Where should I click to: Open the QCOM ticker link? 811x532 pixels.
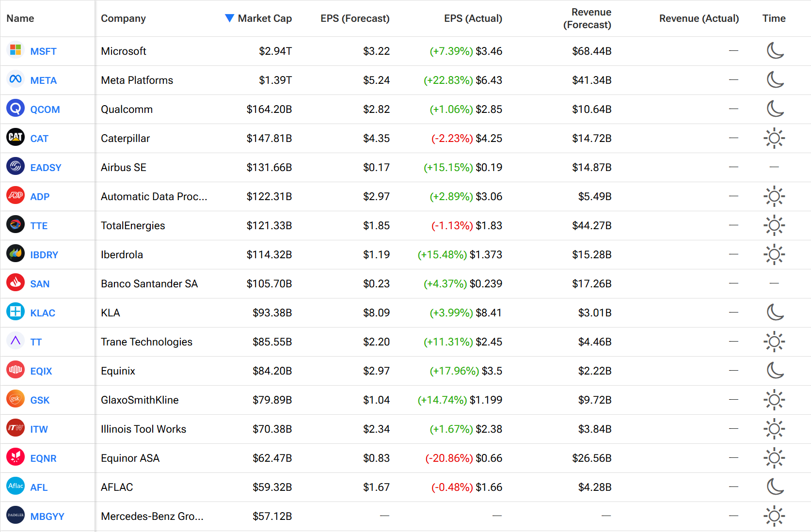click(x=45, y=110)
